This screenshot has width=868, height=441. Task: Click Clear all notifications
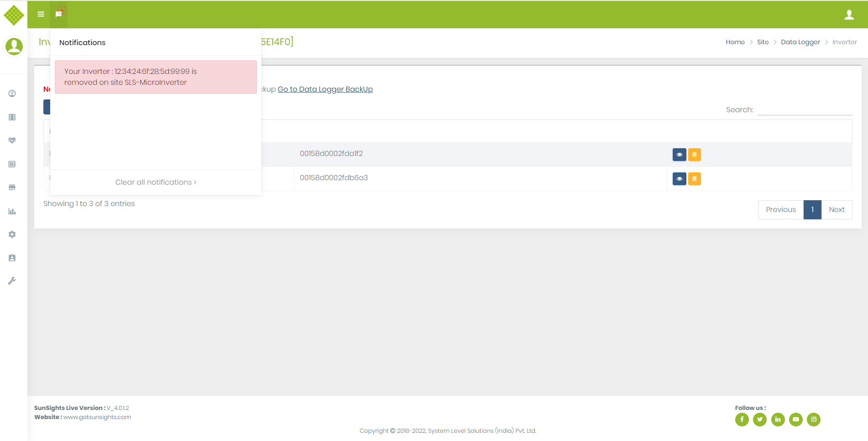pyautogui.click(x=156, y=182)
